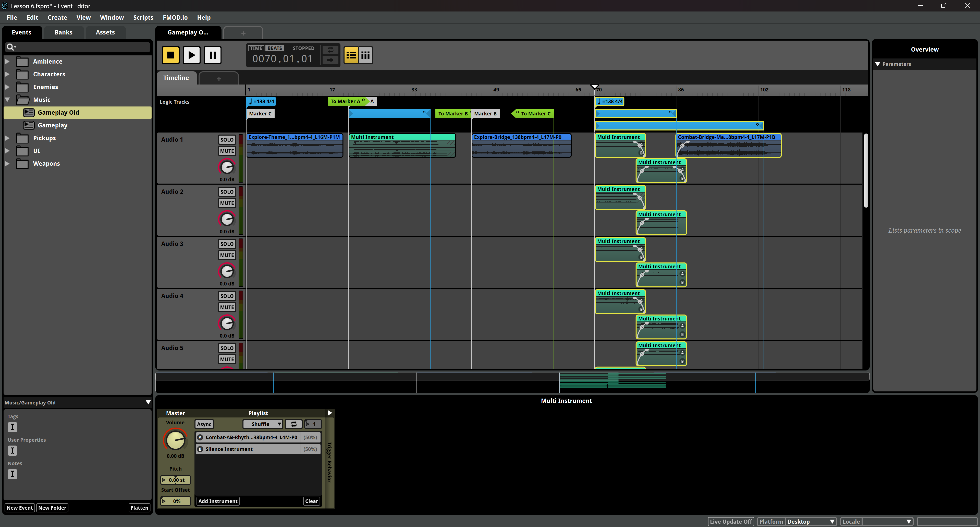The height and width of the screenshot is (527, 980).
Task: Switch to mixer-style view icon
Action: [365, 55]
